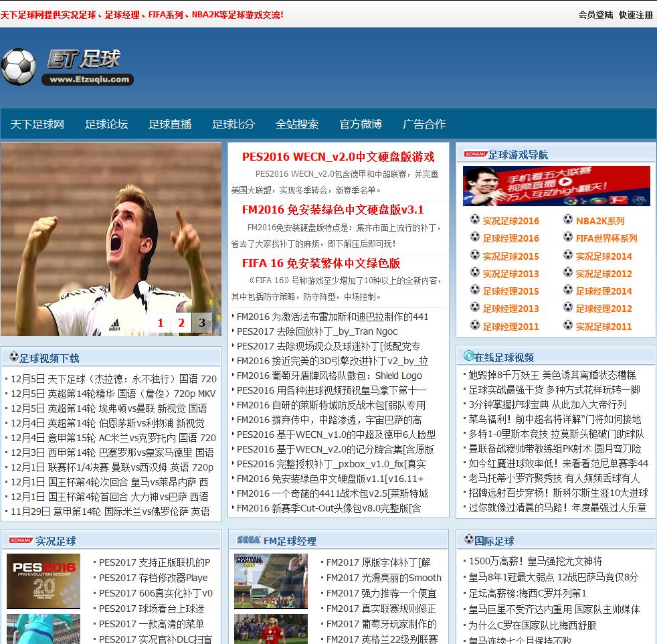
Task: Open FM2016 葡萄牙盾牌风格队徽包 entry
Action: coord(329,376)
